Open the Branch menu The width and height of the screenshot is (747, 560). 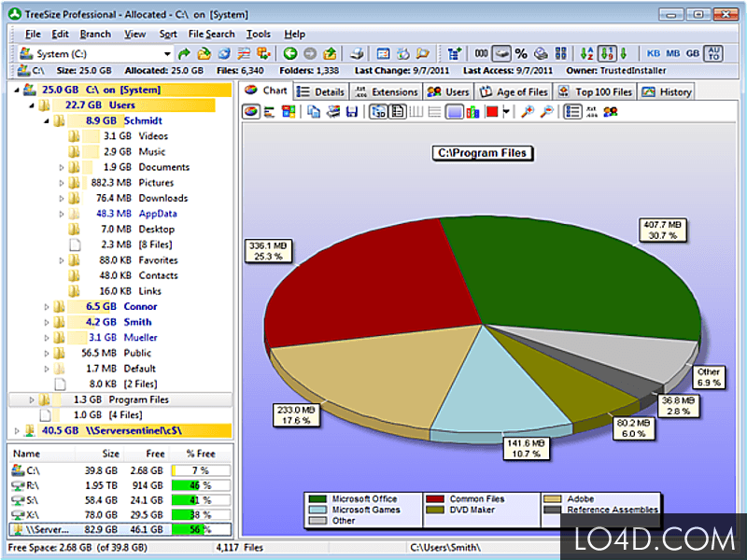tap(95, 35)
